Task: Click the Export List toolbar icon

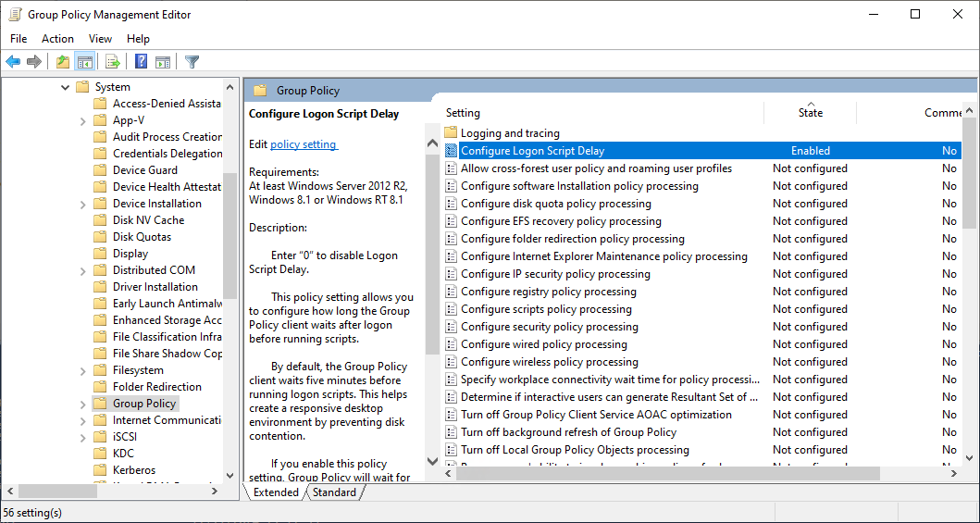Action: pos(113,62)
